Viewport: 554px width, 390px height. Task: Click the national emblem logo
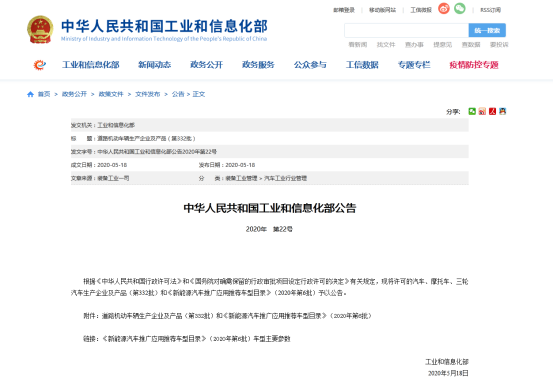(40, 29)
